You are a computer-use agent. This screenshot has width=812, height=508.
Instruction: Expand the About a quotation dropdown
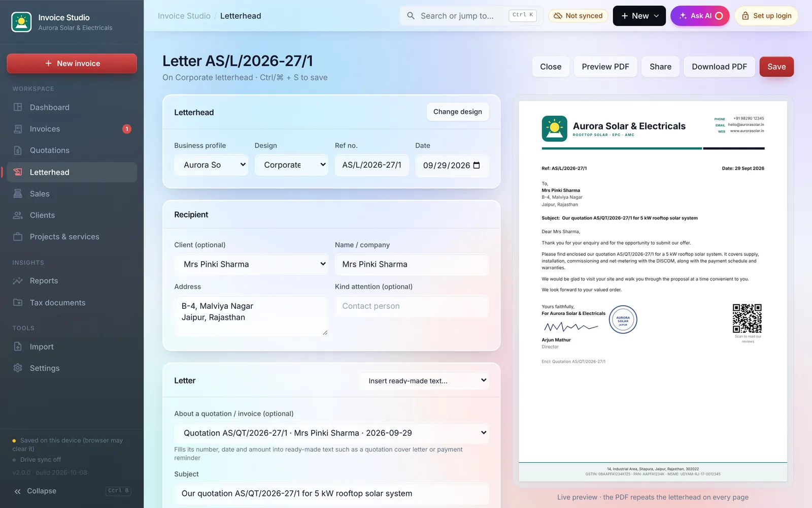coord(331,433)
